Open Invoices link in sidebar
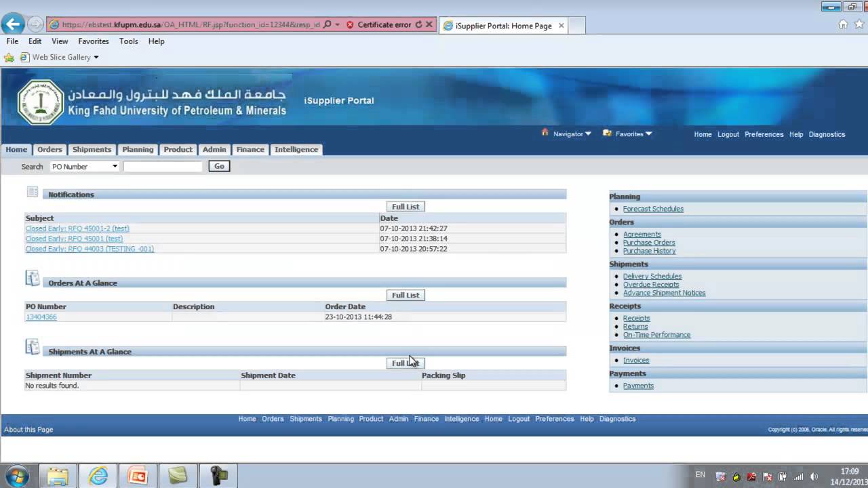The image size is (868, 488). tap(636, 361)
